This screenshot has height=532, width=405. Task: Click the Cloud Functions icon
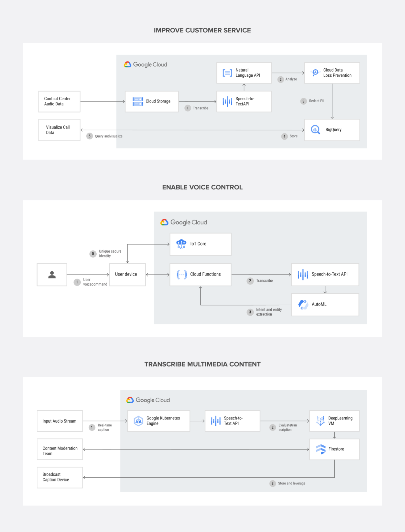tap(181, 274)
